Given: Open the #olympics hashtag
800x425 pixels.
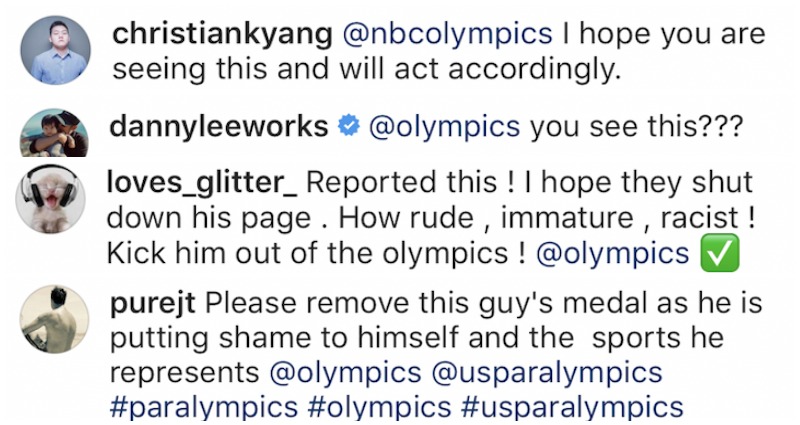Looking at the screenshot, I should (380, 408).
